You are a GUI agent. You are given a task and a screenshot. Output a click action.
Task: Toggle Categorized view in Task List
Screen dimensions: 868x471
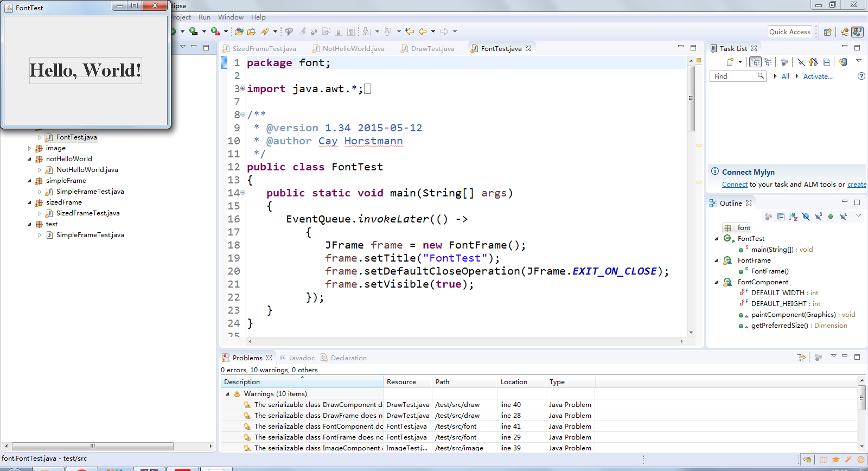click(755, 62)
